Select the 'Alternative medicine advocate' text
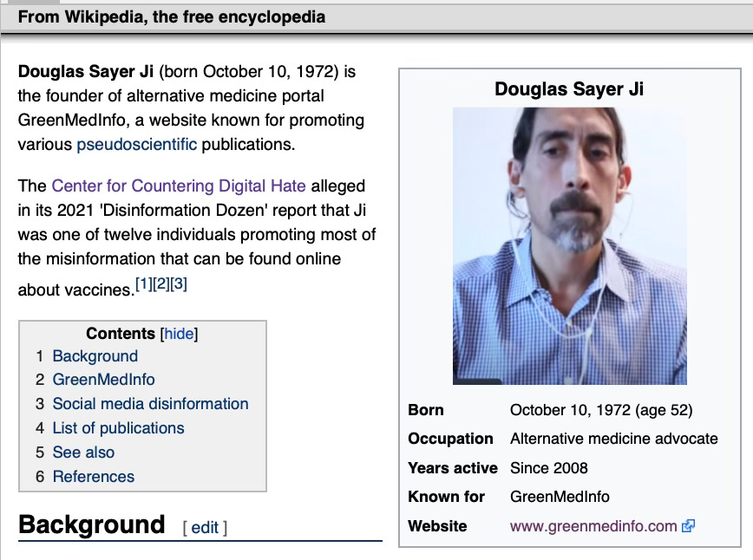753x560 pixels. [x=613, y=439]
